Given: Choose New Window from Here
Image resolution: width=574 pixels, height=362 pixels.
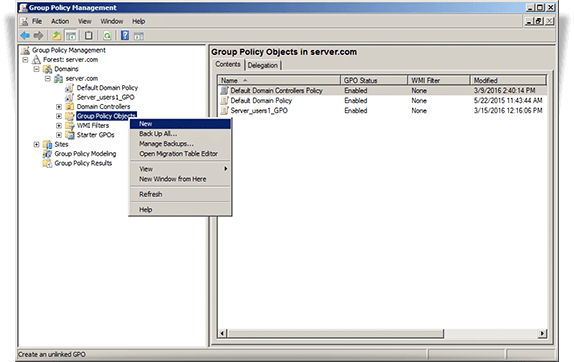Looking at the screenshot, I should 180,179.
